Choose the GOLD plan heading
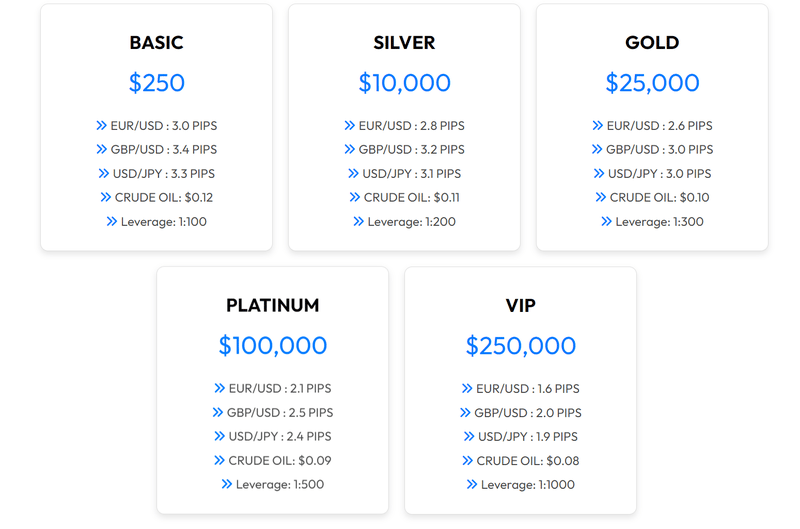The height and width of the screenshot is (529, 800). [x=652, y=43]
